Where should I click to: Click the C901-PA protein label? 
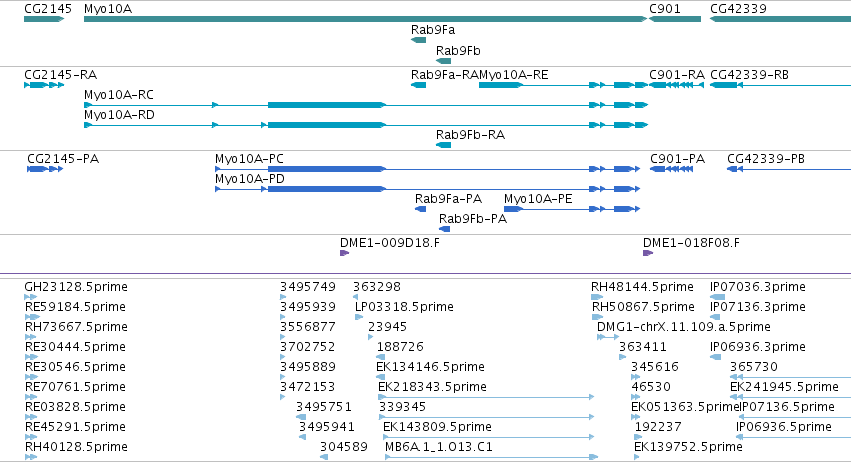click(x=677, y=159)
